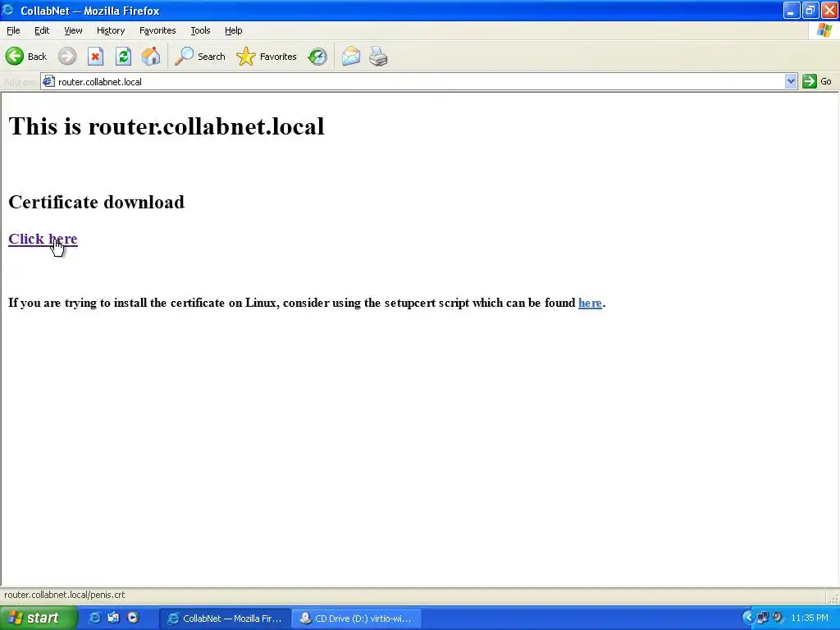
Task: Open the Favorites menu
Action: pos(157,30)
